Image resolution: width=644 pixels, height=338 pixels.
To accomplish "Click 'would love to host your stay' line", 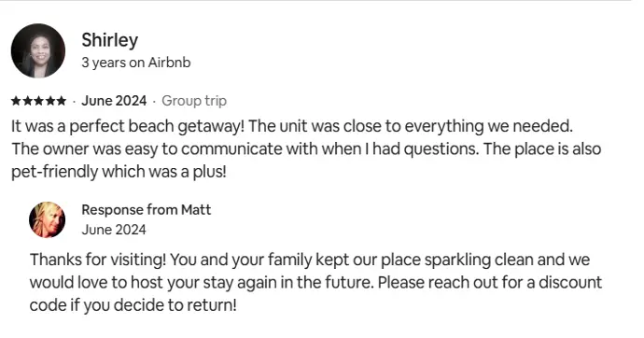I will click(x=315, y=283).
